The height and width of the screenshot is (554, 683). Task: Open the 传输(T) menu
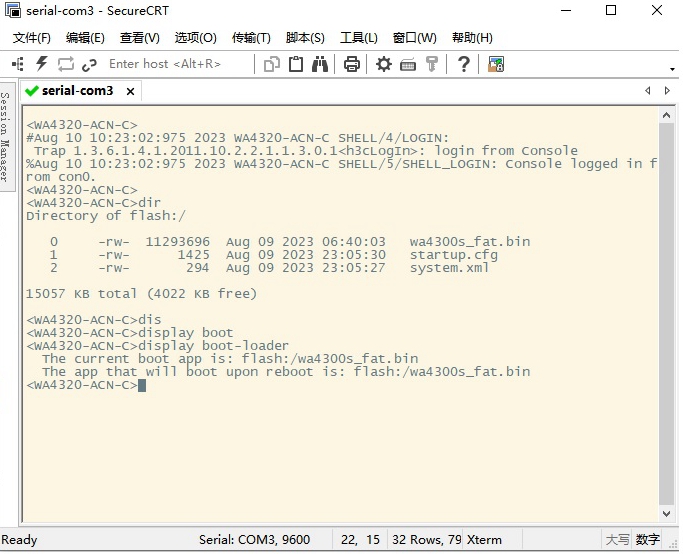[251, 38]
